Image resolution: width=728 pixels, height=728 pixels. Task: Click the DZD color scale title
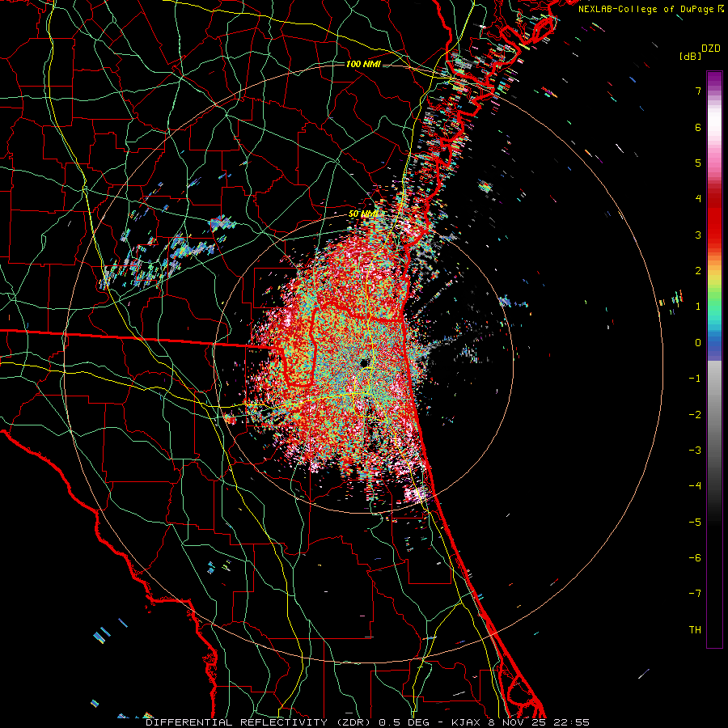click(x=711, y=49)
